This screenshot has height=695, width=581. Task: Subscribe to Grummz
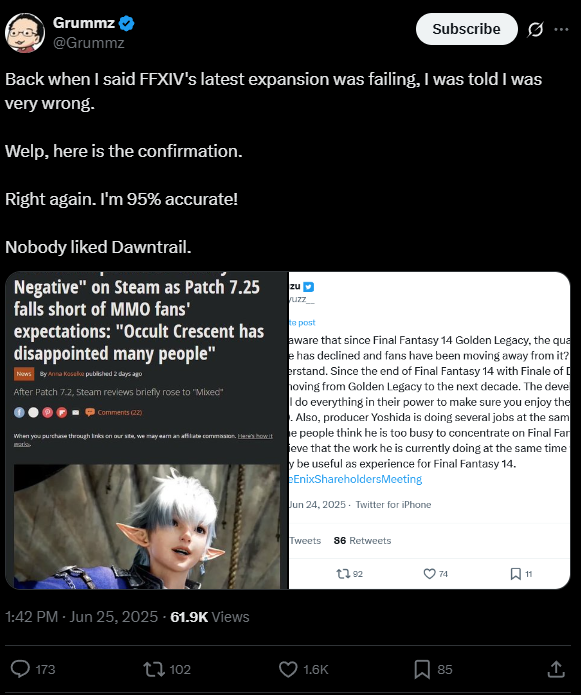(466, 29)
